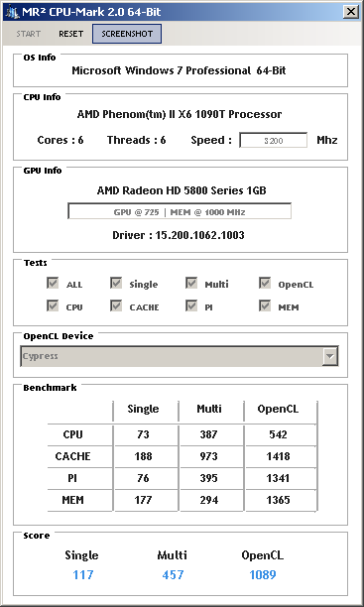The image size is (364, 607).
Task: Close the CPU-Mark window
Action: [351, 12]
